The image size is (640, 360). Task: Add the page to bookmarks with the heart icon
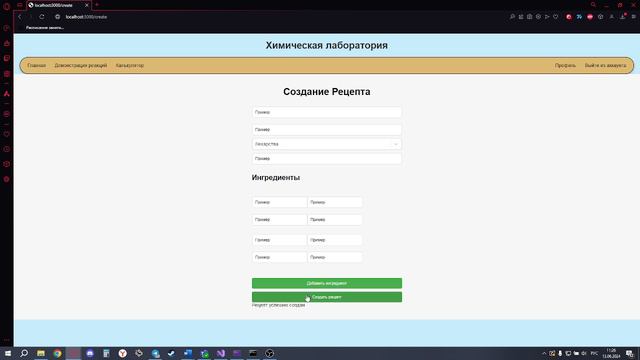click(x=556, y=17)
